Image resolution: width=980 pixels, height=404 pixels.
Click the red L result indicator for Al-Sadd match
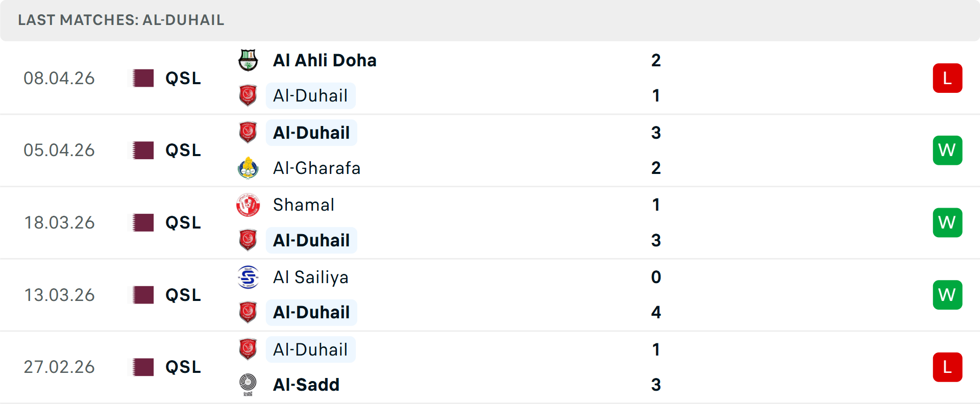pos(947,367)
